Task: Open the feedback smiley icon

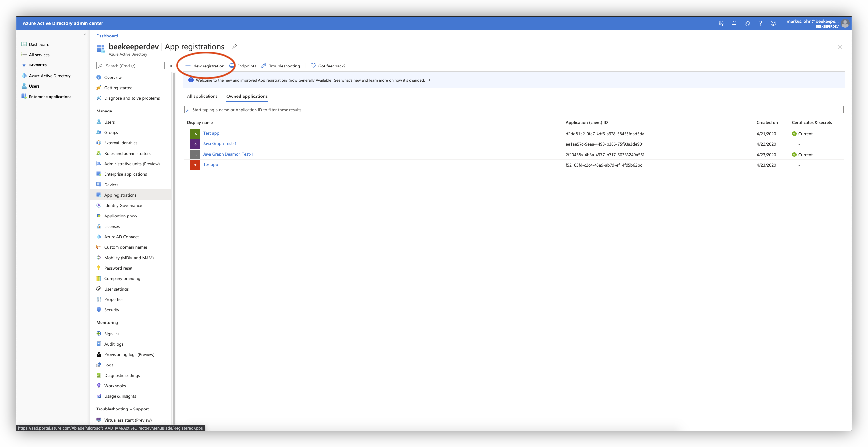Action: tap(773, 23)
